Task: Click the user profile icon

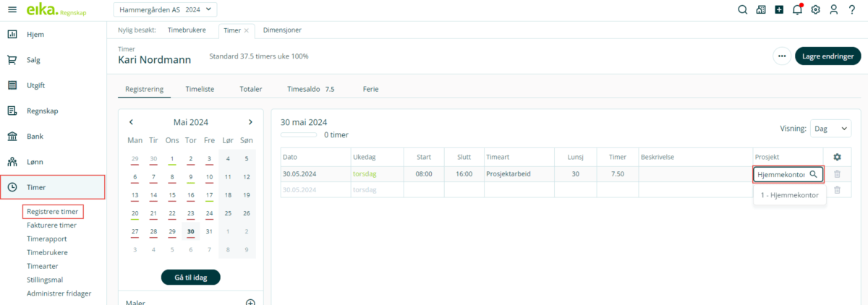Action: [x=834, y=9]
